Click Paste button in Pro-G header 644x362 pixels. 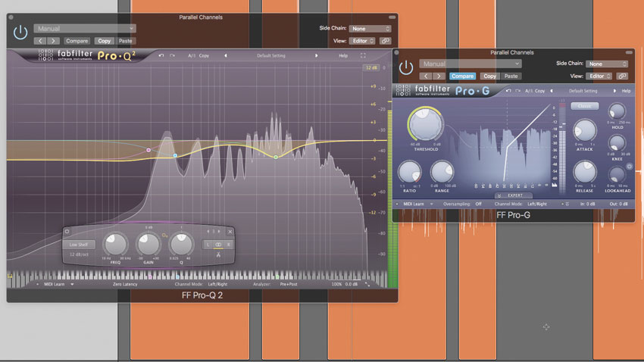511,76
